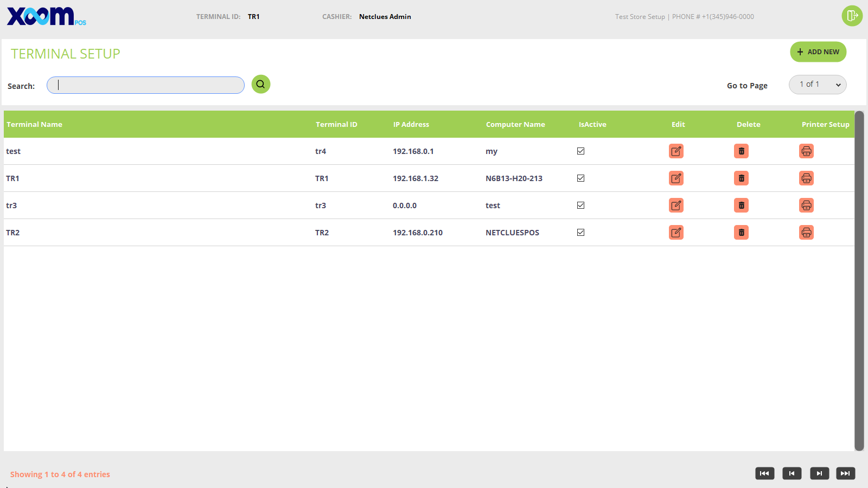868x488 pixels.
Task: Sort by Terminal Name column header
Action: coord(34,124)
